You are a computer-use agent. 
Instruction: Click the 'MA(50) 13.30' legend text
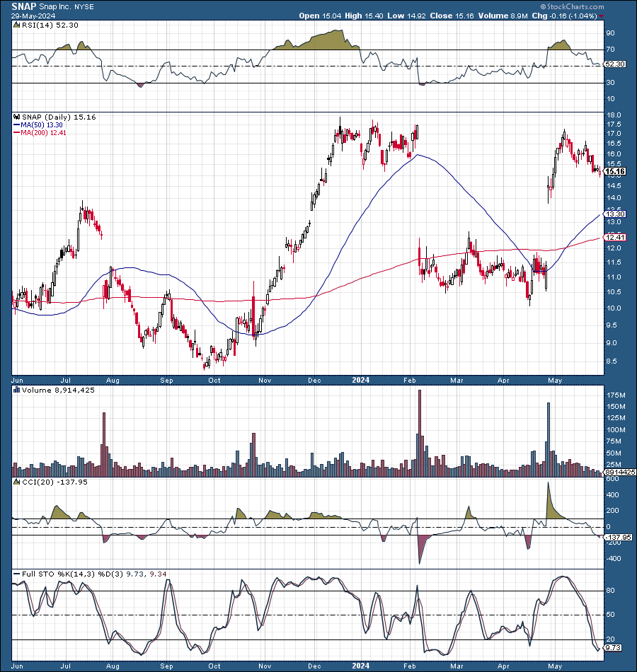click(42, 125)
